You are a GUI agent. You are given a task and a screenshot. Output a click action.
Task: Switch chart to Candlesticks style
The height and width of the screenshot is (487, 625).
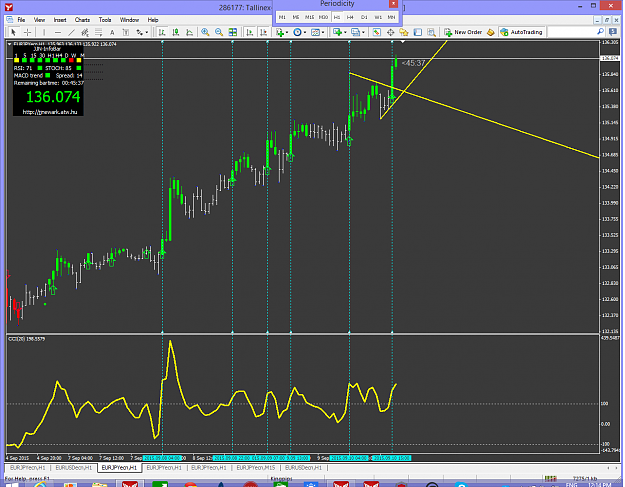pyautogui.click(x=176, y=32)
